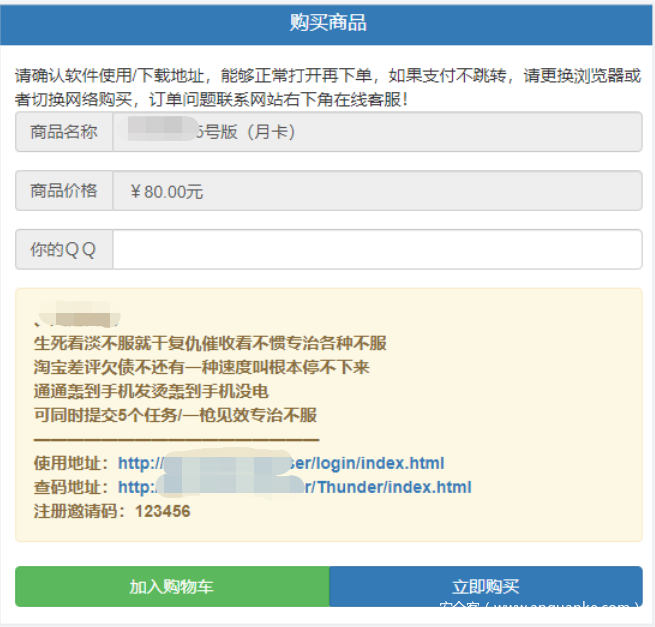The height and width of the screenshot is (627, 655).
Task: Click the 可同时提交5个任务 line
Action: click(175, 415)
